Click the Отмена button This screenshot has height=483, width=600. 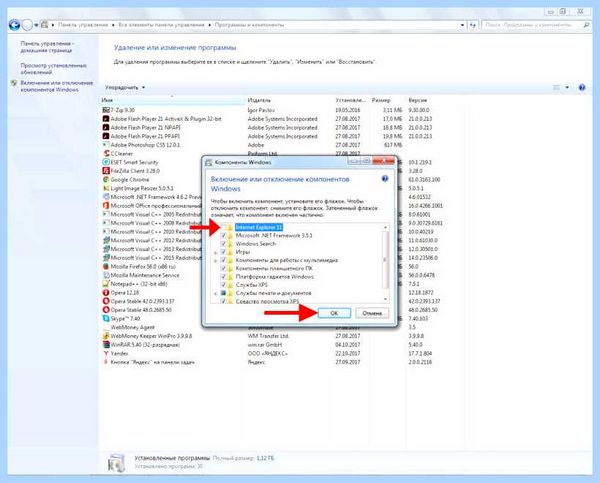[x=372, y=313]
